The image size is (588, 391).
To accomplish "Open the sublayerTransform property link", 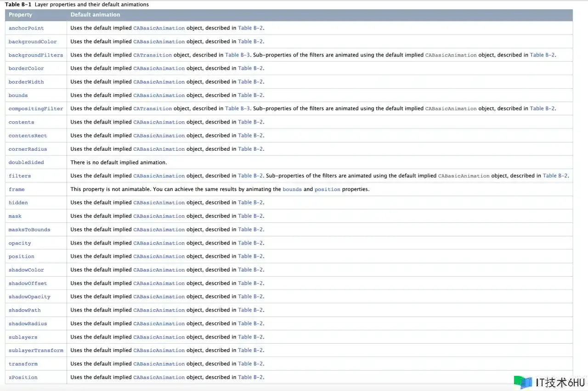I will 36,350.
